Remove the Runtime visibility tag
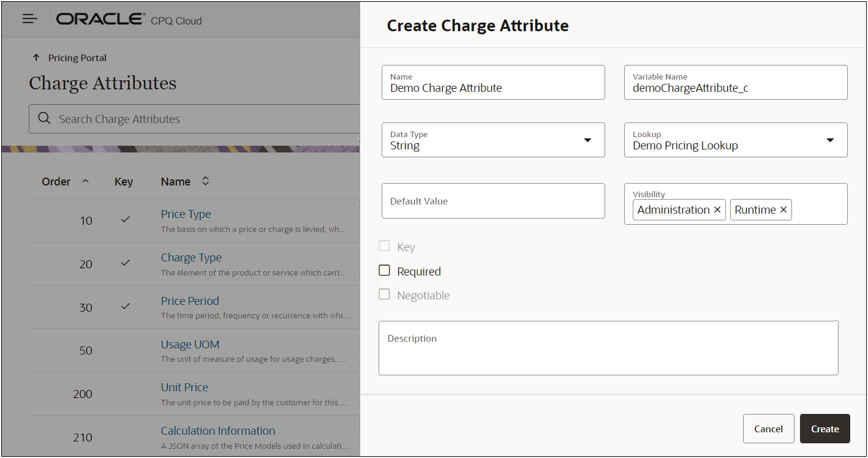 click(783, 210)
